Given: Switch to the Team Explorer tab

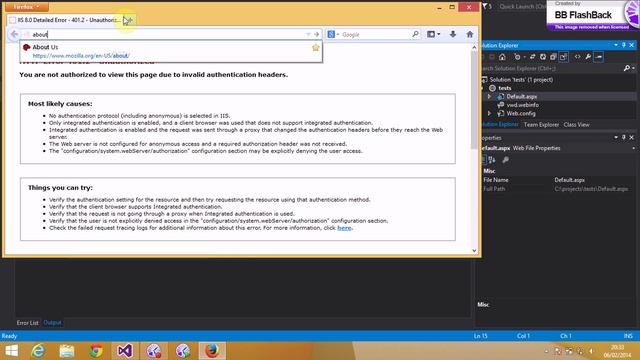Looking at the screenshot, I should pyautogui.click(x=541, y=124).
